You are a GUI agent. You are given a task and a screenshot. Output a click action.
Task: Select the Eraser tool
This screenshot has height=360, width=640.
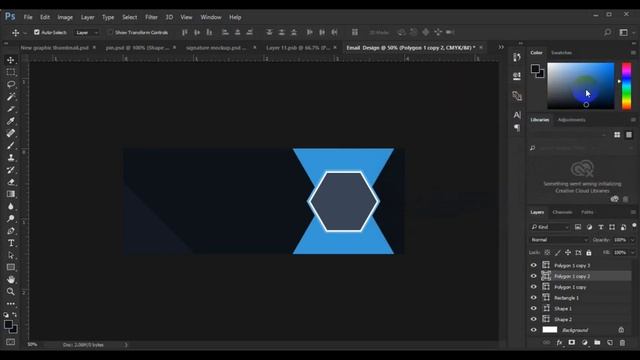pyautogui.click(x=11, y=182)
